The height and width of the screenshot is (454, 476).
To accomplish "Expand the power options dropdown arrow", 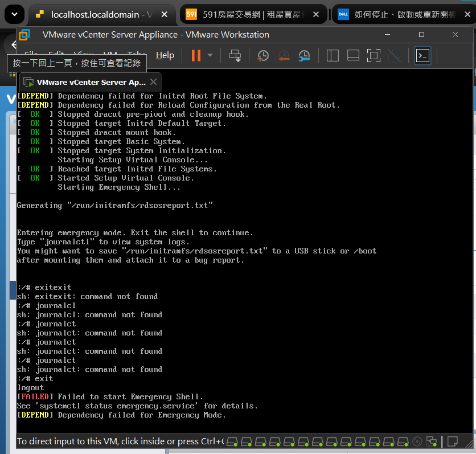I will [210, 55].
